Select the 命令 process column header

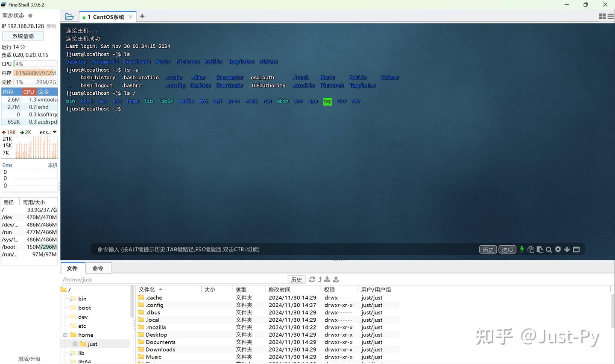point(47,92)
